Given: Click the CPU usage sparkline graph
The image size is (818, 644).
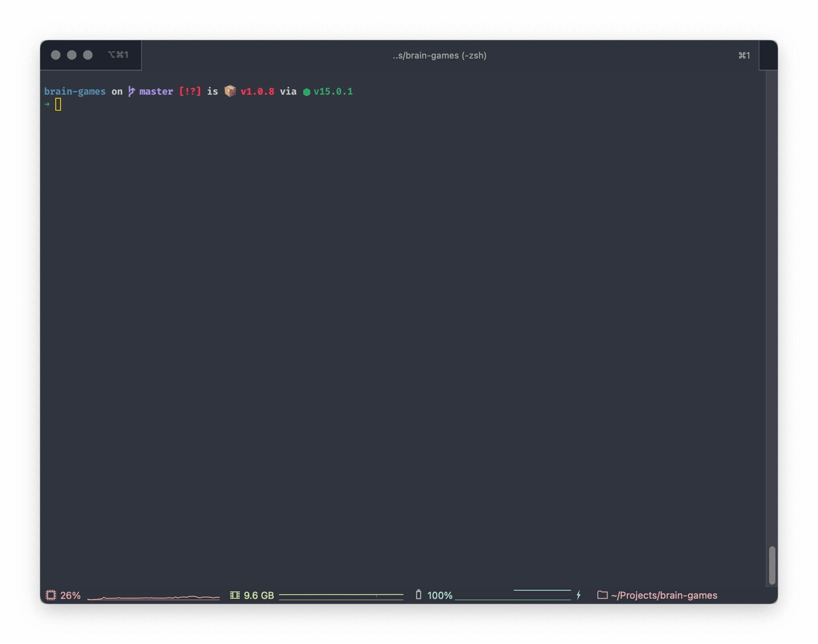Looking at the screenshot, I should point(153,597).
